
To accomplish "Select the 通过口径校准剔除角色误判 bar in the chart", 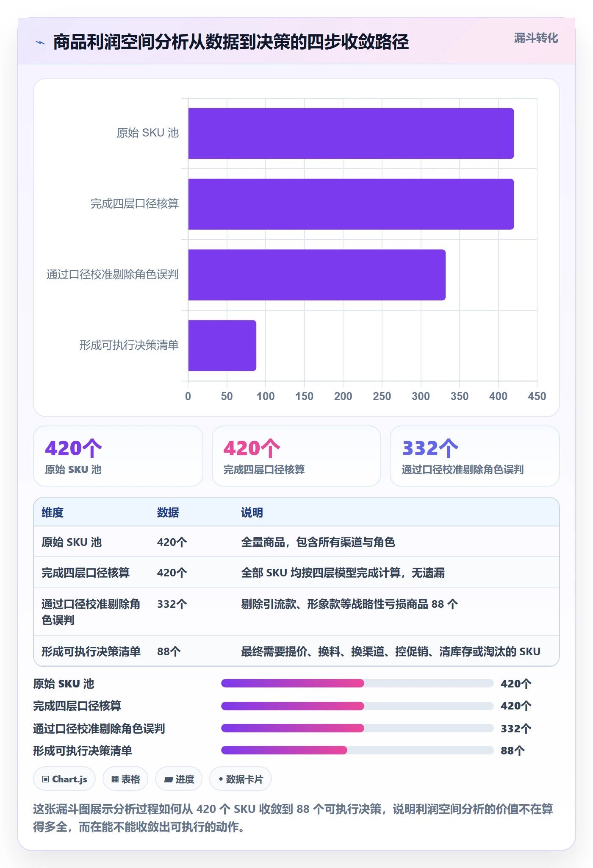I will pos(317,275).
